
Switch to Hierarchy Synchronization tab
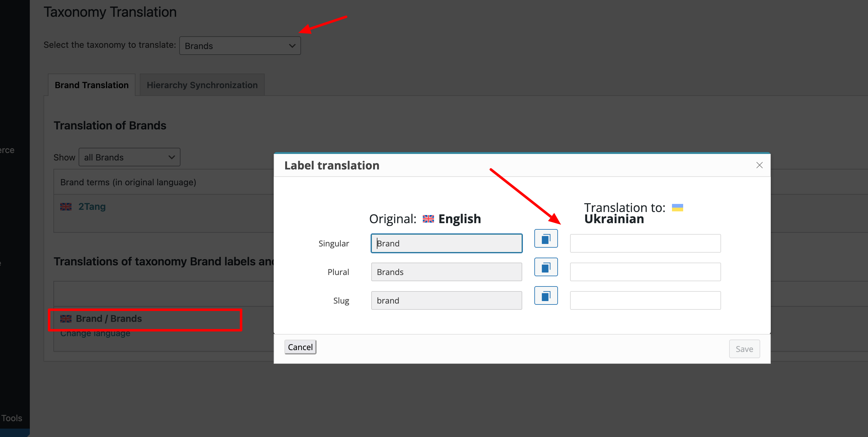click(202, 85)
